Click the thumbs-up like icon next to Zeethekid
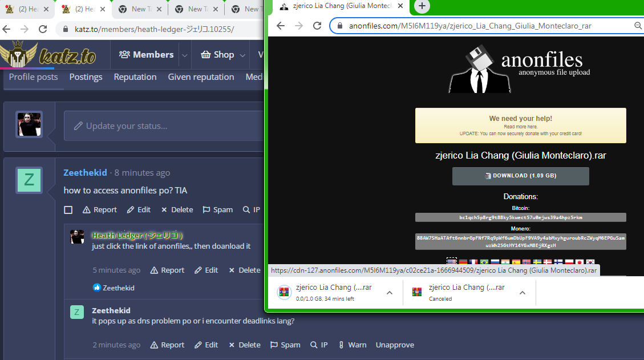The height and width of the screenshot is (360, 644). [x=96, y=288]
